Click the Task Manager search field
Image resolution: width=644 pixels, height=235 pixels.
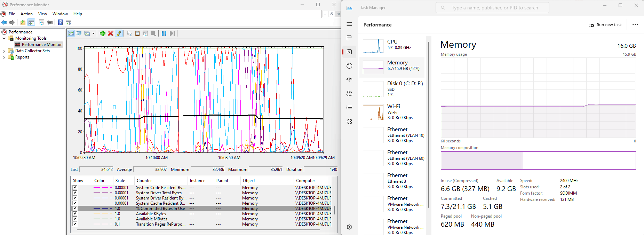tap(494, 8)
